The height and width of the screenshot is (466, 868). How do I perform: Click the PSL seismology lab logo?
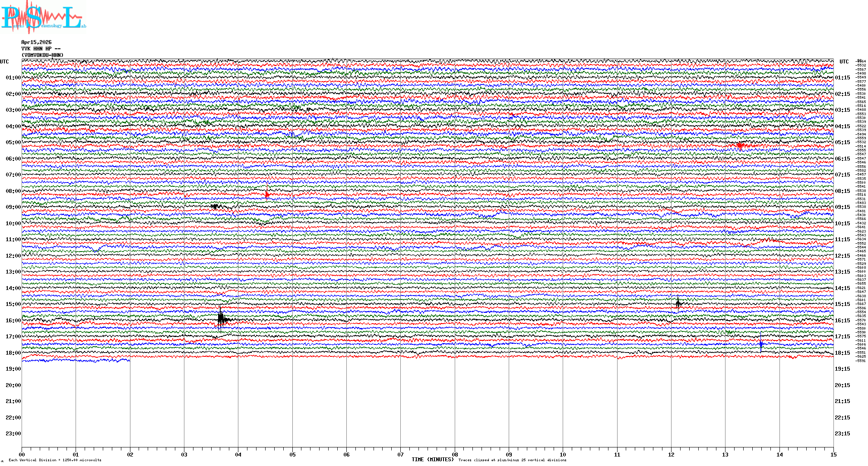pyautogui.click(x=43, y=17)
